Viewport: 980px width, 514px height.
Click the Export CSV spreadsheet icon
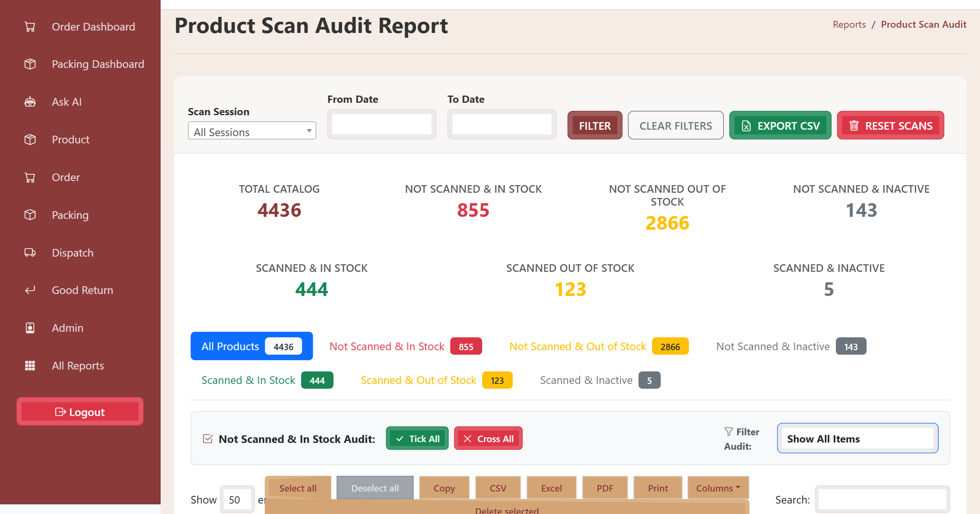click(746, 126)
